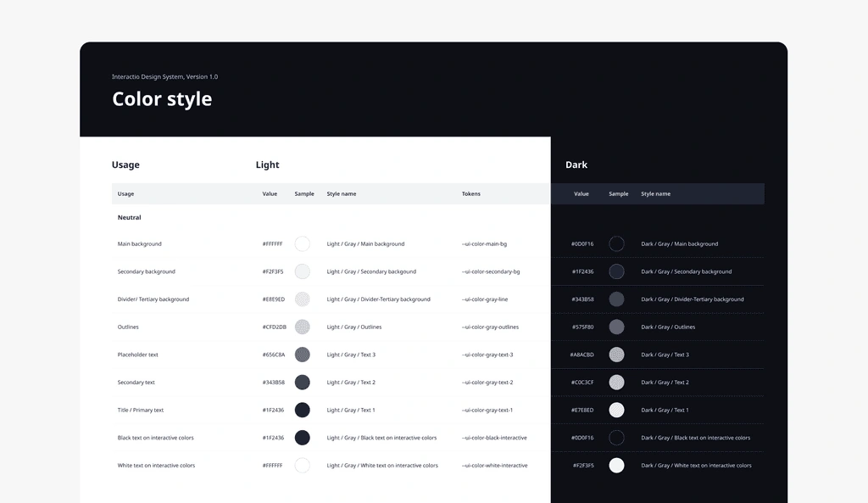Click "Dark / Gray / Outlines" style name

pyautogui.click(x=668, y=327)
